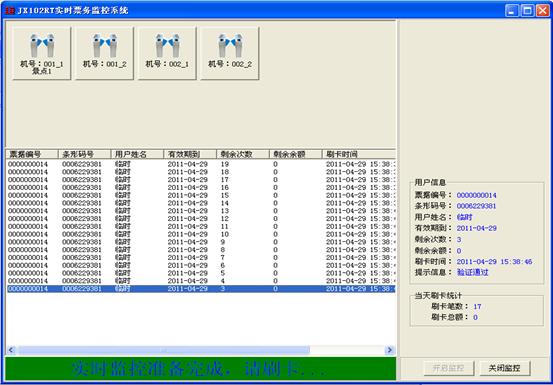553x385 pixels.
Task: Select turnstile machine 002_1
Action: tap(167, 54)
